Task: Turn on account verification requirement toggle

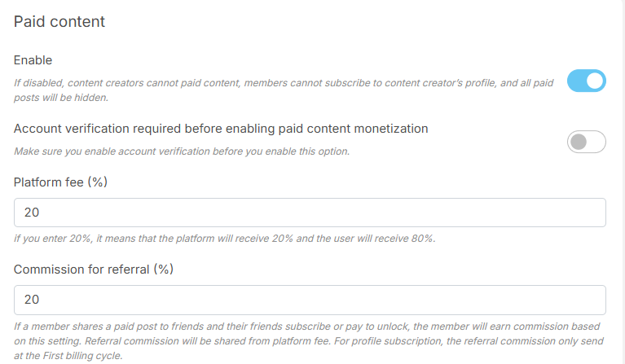Action: click(x=587, y=142)
